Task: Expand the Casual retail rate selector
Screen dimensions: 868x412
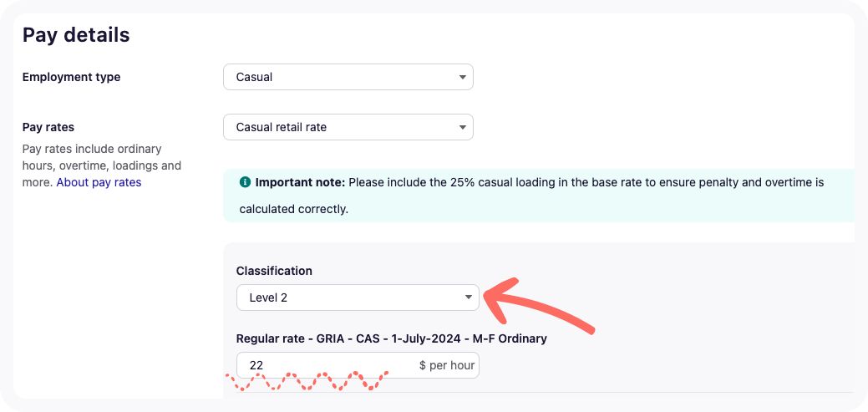Action: pos(348,128)
